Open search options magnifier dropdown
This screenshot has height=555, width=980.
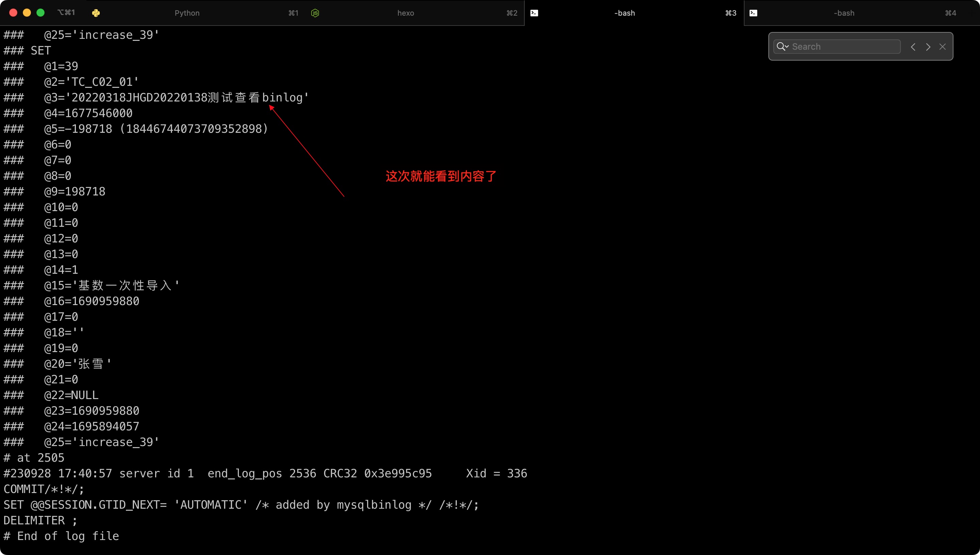pyautogui.click(x=782, y=47)
